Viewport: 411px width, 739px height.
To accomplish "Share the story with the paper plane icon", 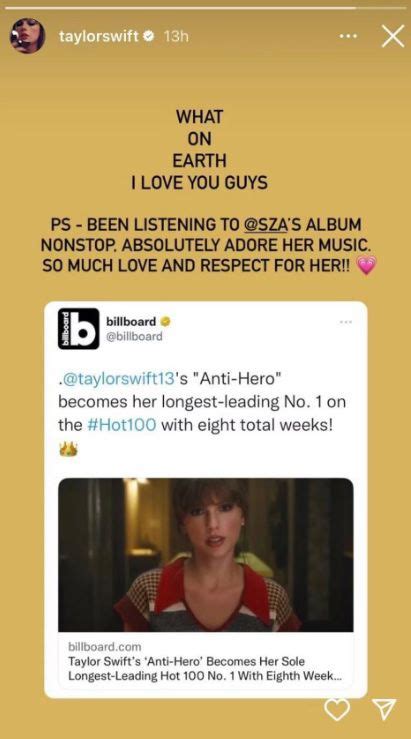I will [384, 708].
